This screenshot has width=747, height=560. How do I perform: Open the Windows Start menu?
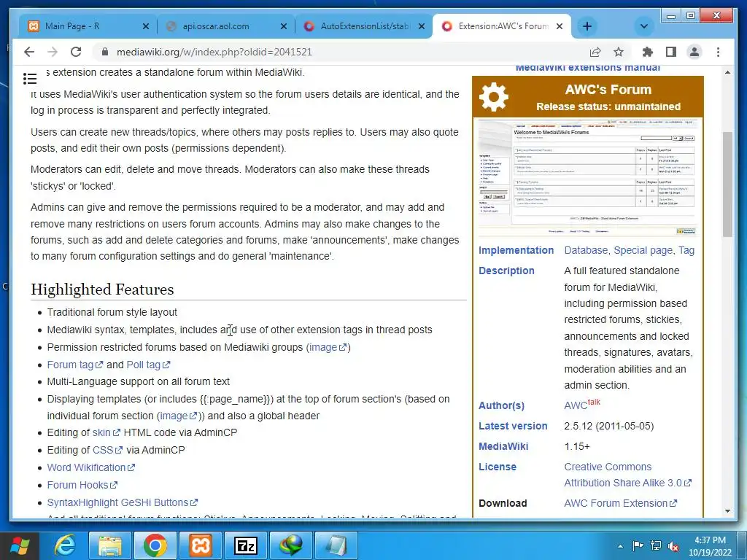pos(19,545)
